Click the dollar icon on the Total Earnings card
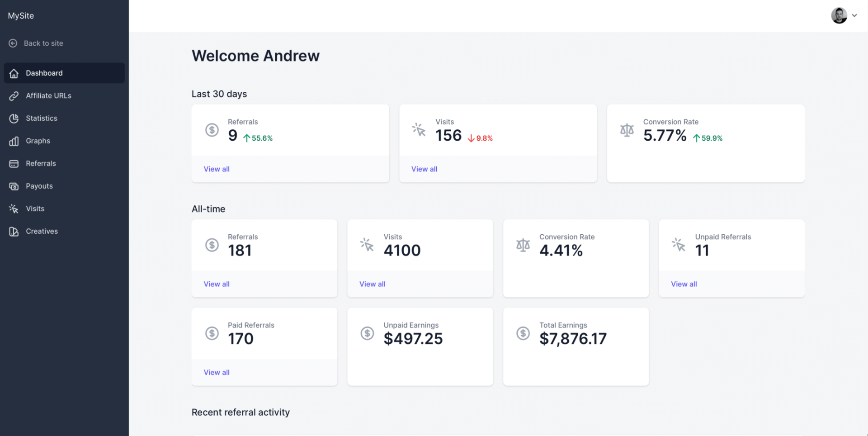 (x=523, y=333)
